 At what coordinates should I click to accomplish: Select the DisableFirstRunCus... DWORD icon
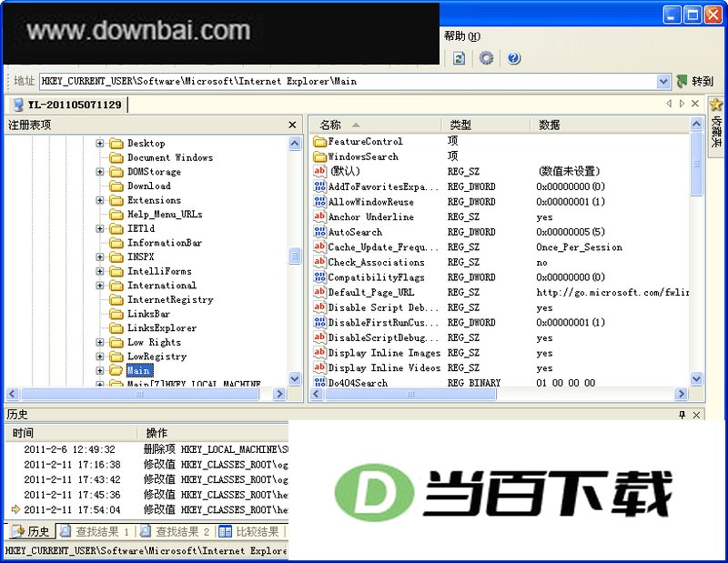pyautogui.click(x=319, y=322)
